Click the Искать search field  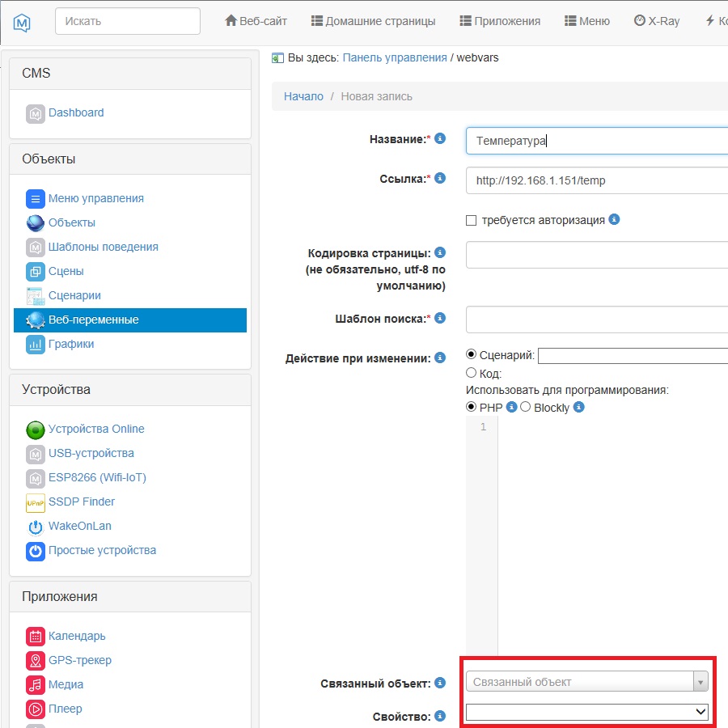click(x=128, y=21)
